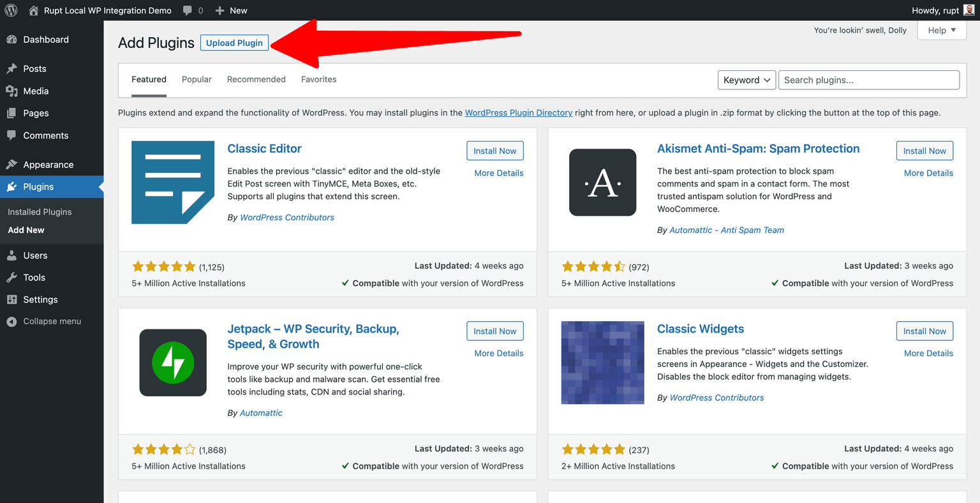Click the site name Rupt Local WP Integration Demo
This screenshot has width=980, height=503.
point(108,10)
